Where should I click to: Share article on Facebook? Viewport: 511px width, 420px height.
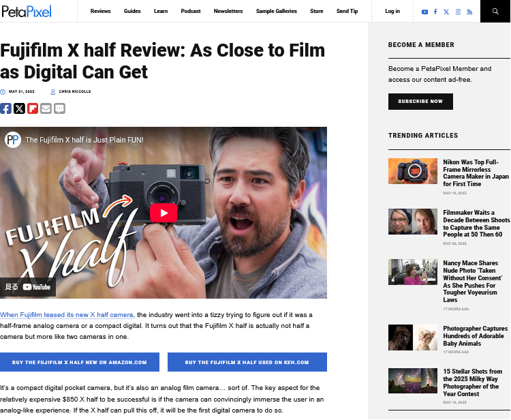tap(5, 108)
